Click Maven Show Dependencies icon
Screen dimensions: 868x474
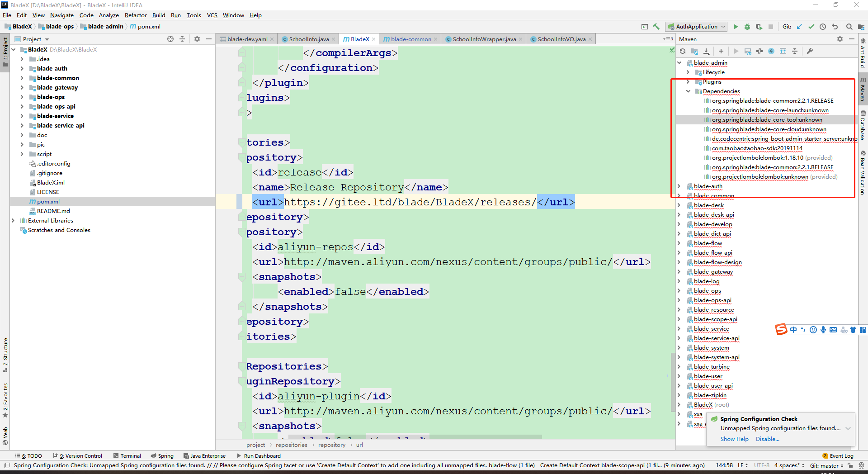[x=783, y=51]
